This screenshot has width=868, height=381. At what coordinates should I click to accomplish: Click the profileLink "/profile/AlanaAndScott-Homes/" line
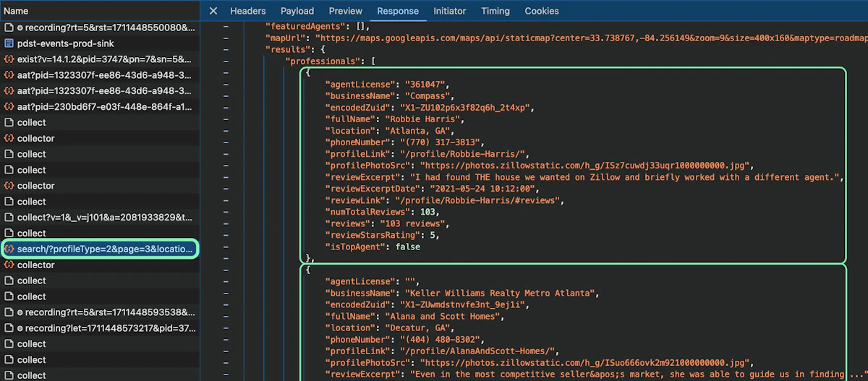tap(443, 351)
